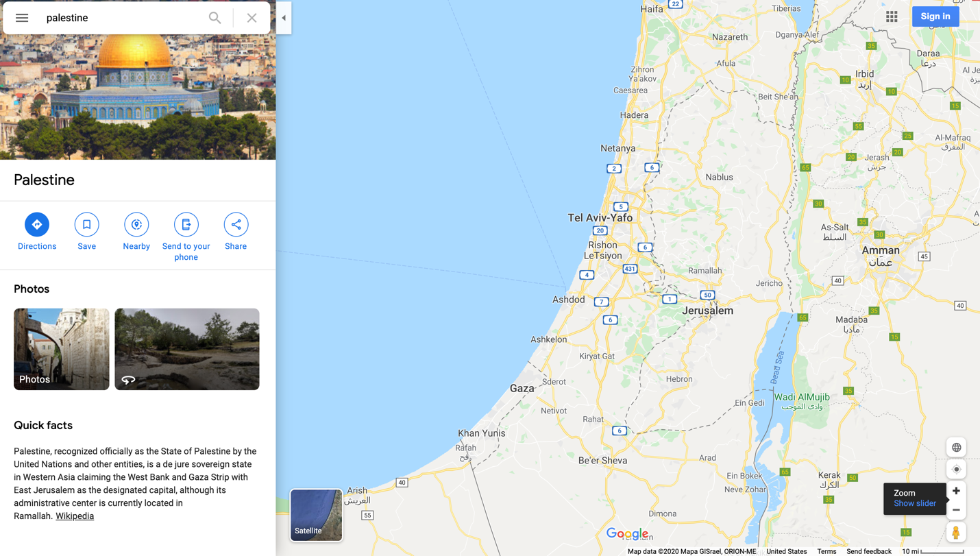Get Directions to Palestine
The height and width of the screenshot is (556, 980).
[x=37, y=232]
